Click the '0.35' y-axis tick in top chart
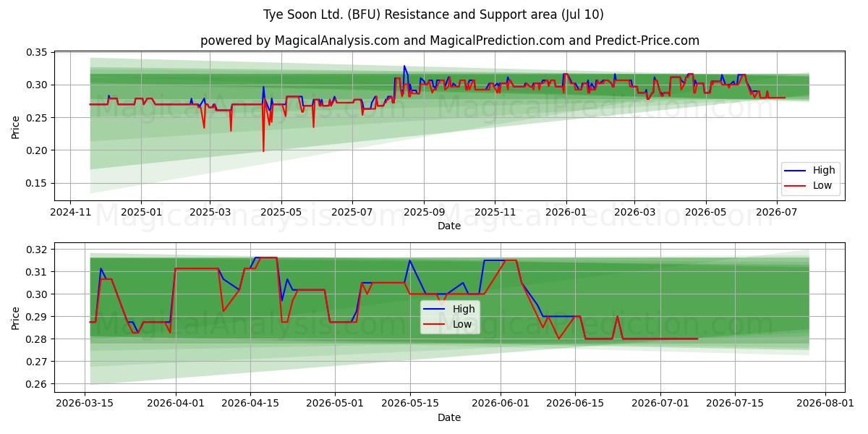868x434 pixels. click(x=37, y=52)
